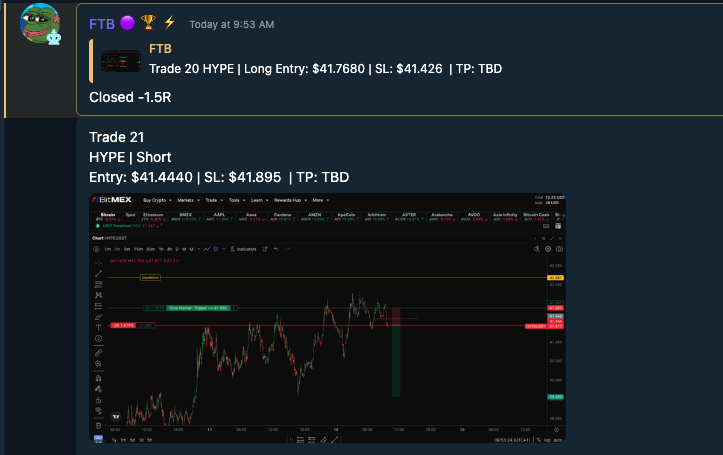Screen dimensions: 723x455
Task: Click the undo arrow in chart toolbar
Action: point(276,249)
